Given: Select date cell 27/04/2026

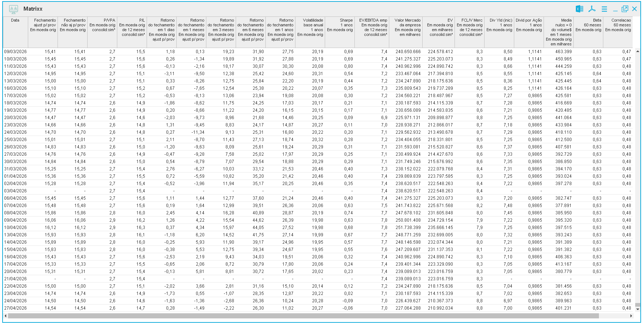Looking at the screenshot, I should tap(15, 308).
